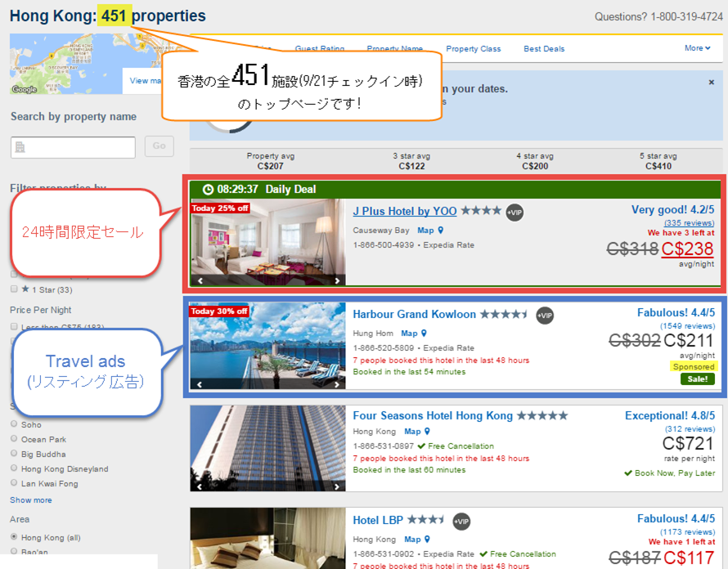The width and height of the screenshot is (728, 569).
Task: Select the Big Buddha radio button
Action: pyautogui.click(x=14, y=454)
